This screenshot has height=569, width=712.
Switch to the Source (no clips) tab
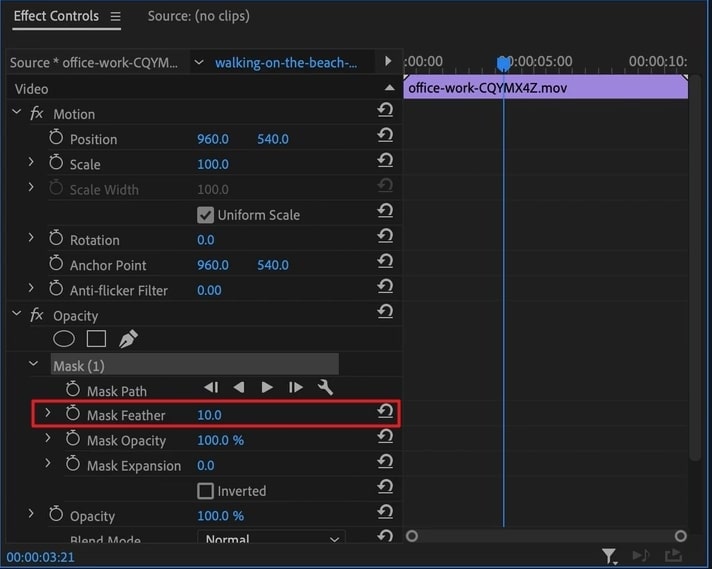(x=198, y=16)
